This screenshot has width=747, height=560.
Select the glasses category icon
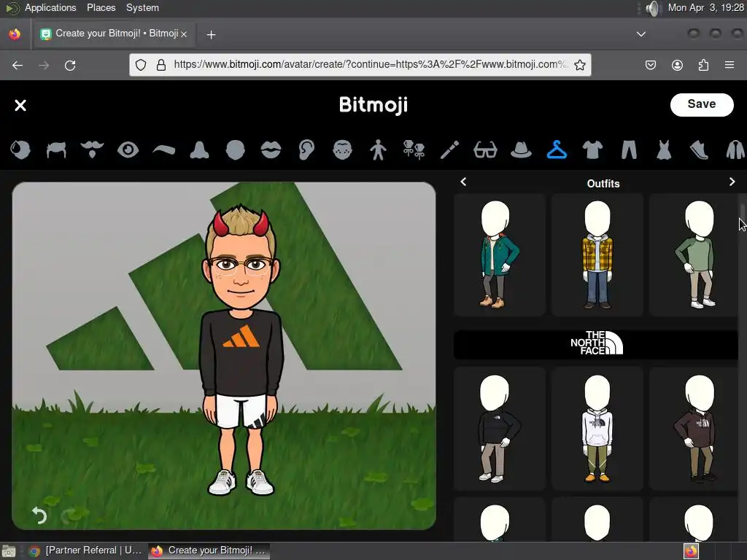click(x=485, y=150)
